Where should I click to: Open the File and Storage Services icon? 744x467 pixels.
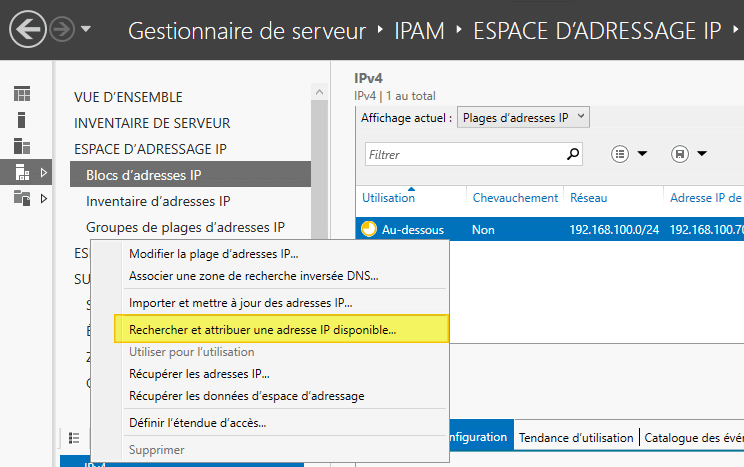click(22, 198)
